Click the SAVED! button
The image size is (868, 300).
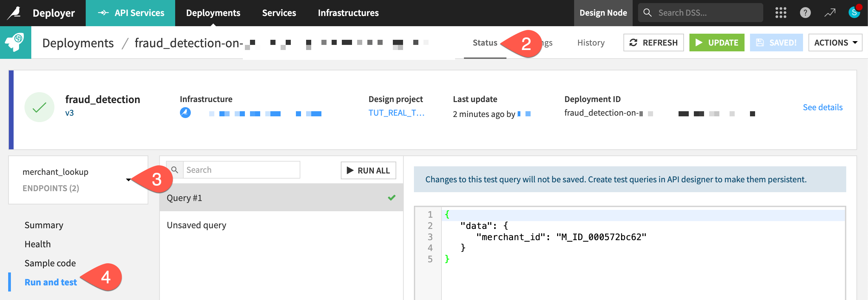(776, 43)
